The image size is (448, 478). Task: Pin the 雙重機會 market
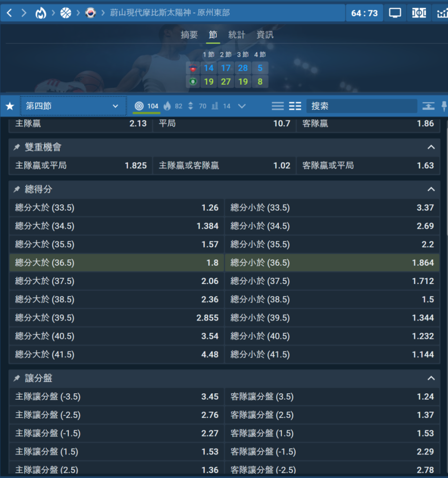click(17, 147)
